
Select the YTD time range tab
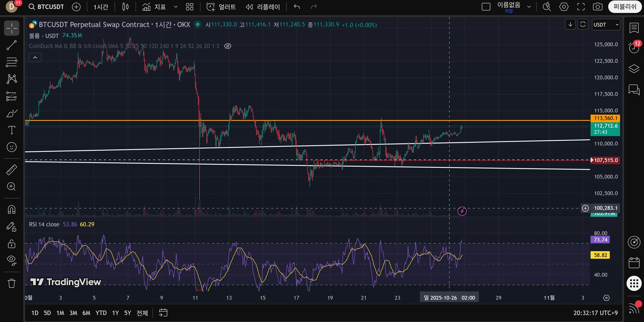(x=101, y=313)
